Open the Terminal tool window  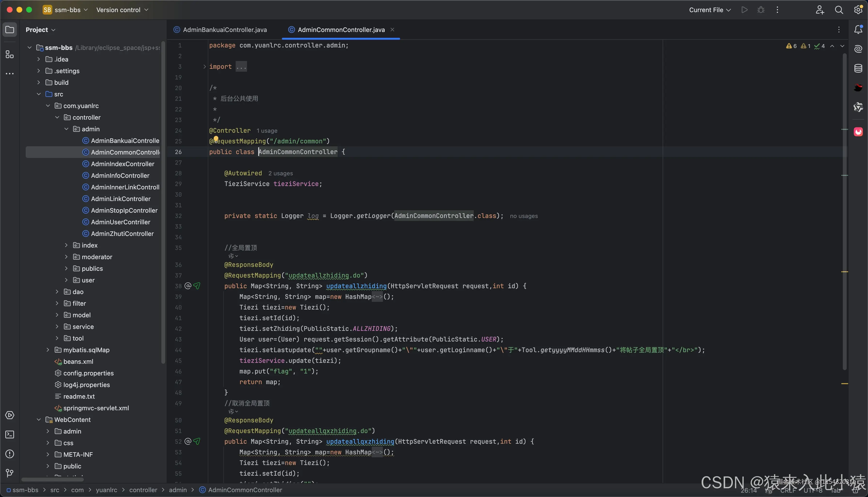click(x=9, y=435)
